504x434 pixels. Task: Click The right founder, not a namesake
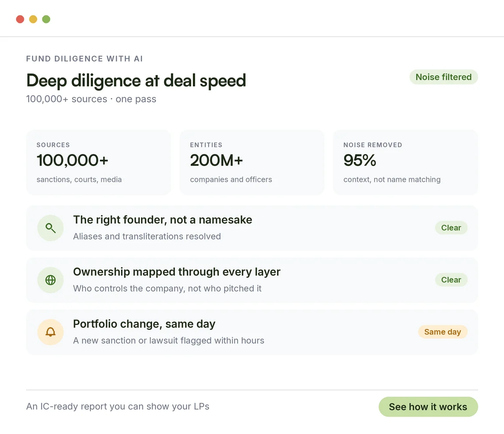pos(162,220)
